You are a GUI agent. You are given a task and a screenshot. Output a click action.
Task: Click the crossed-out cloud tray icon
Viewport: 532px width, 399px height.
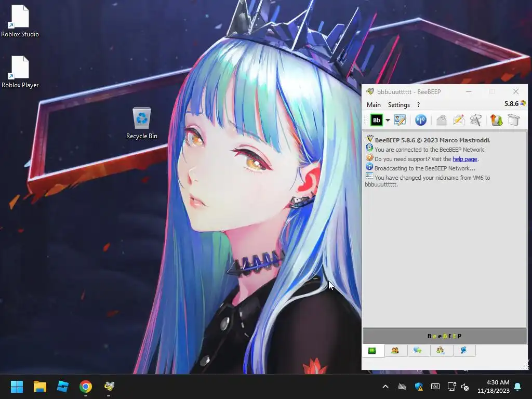point(402,387)
